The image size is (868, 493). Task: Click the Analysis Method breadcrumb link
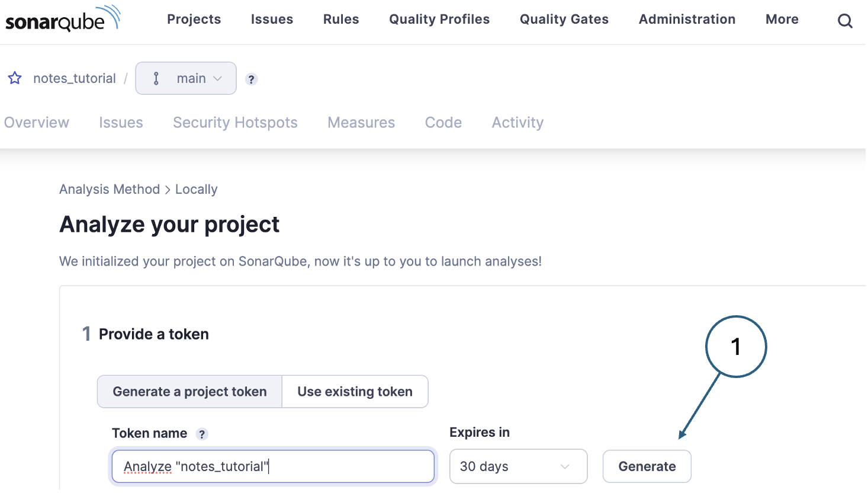tap(110, 189)
